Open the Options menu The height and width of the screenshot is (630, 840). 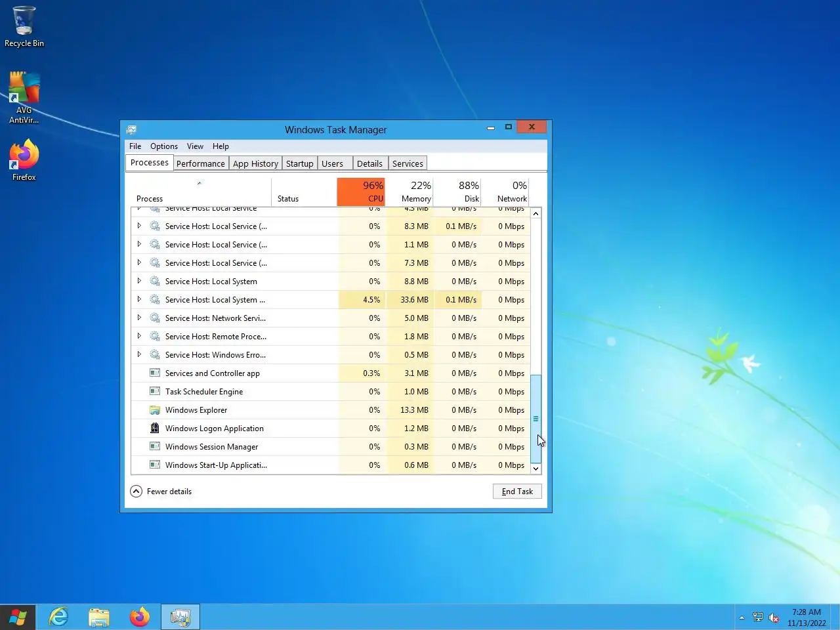164,146
